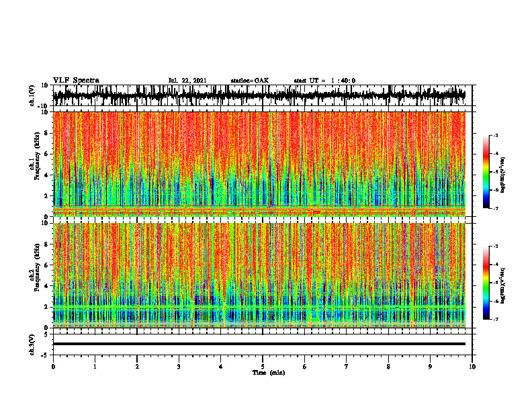Click the "8" kHz tick on ch.1 frequency axis

46,133
